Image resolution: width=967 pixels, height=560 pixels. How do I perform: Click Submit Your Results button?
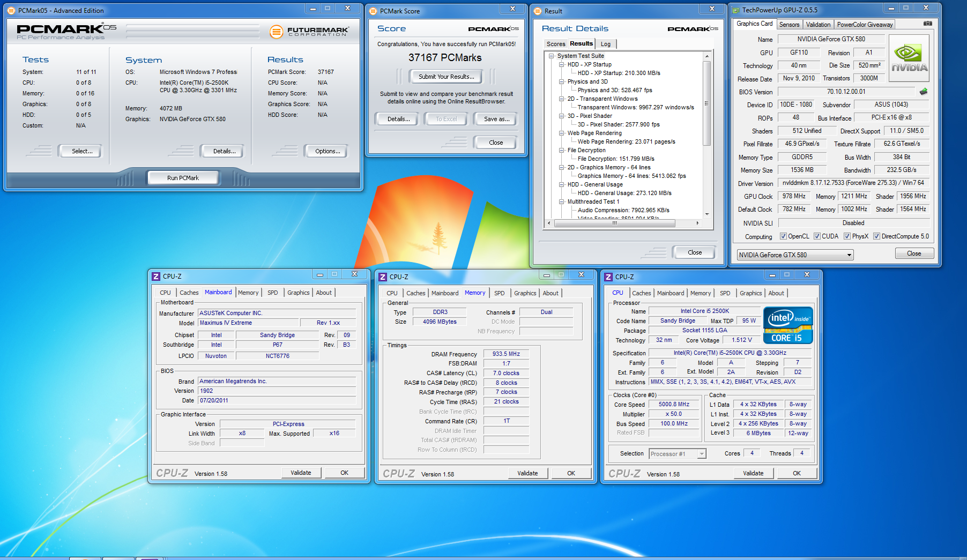point(447,77)
